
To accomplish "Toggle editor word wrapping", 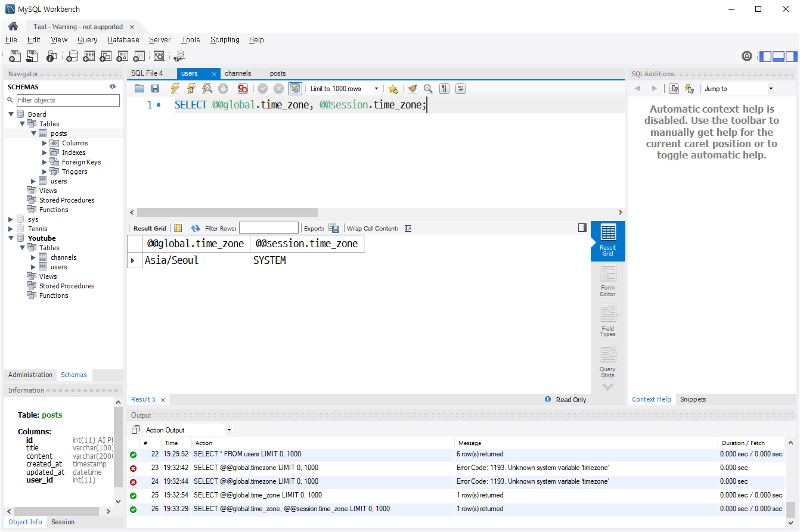I will point(460,89).
